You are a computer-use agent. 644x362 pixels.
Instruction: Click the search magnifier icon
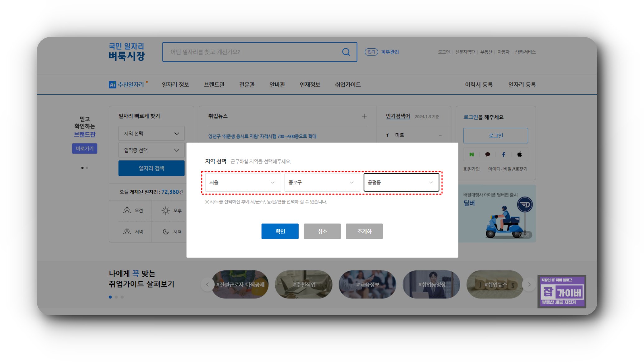click(346, 52)
